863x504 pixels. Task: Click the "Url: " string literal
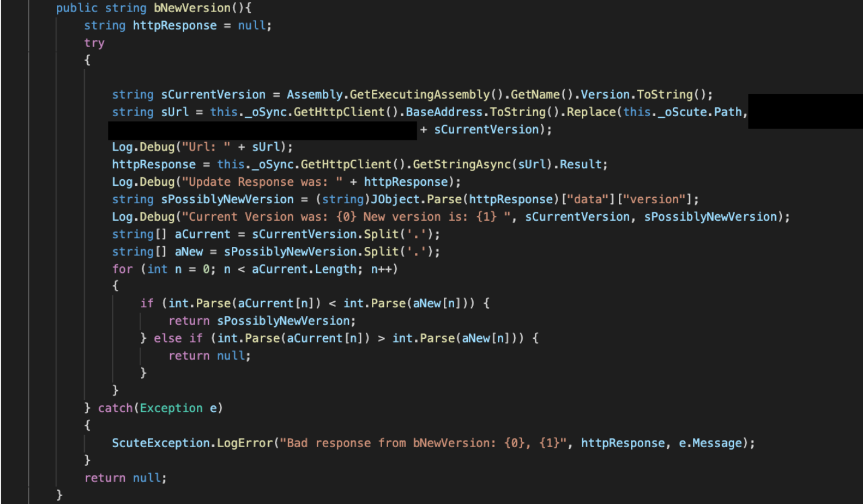[207, 148]
